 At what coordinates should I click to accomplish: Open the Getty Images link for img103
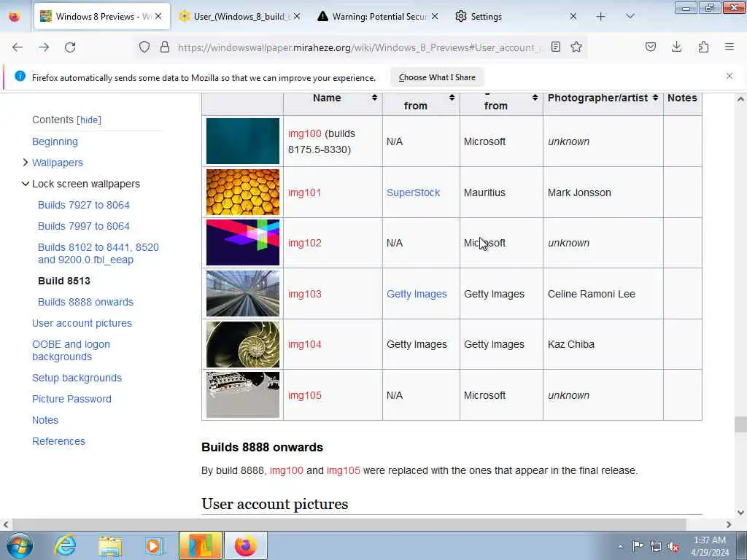pos(417,294)
